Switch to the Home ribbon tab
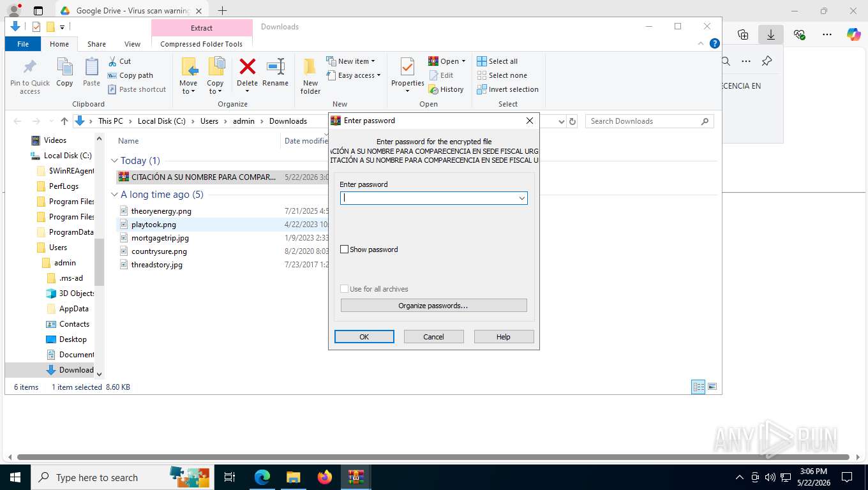The width and height of the screenshot is (868, 490). coord(59,44)
